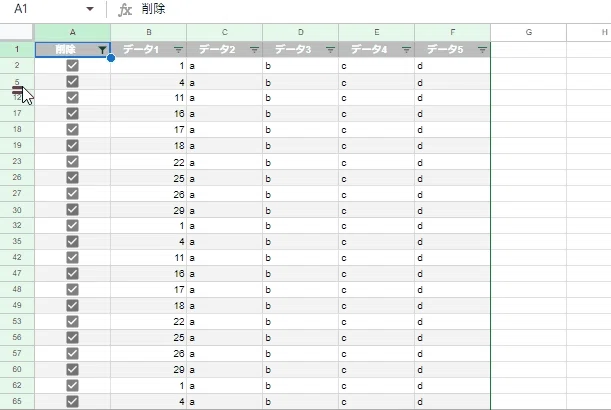611x410 pixels.
Task: Select column B header
Action: 148,32
